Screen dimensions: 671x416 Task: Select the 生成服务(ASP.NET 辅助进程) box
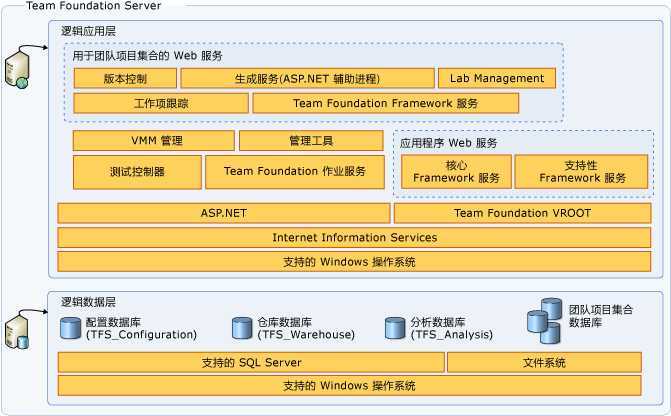click(x=307, y=78)
